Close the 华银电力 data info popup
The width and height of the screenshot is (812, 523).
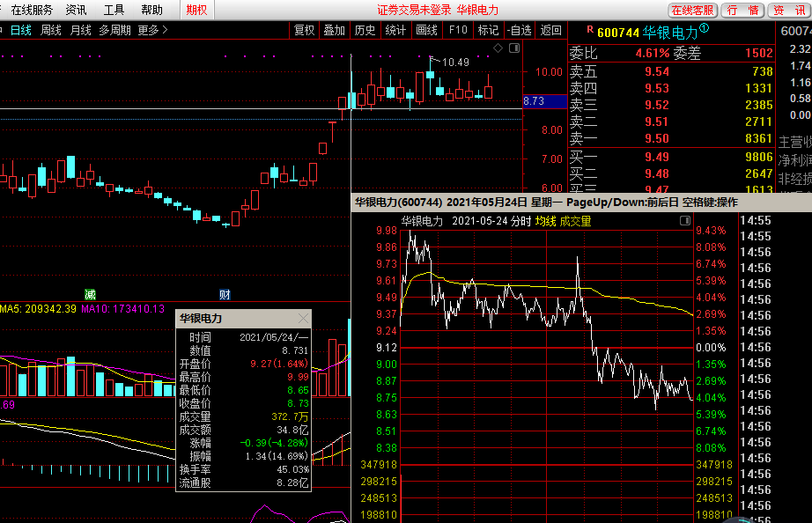pos(303,319)
